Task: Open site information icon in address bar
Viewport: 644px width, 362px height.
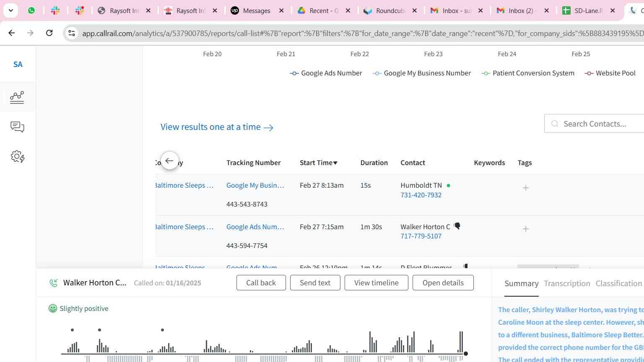Action: pos(72,33)
